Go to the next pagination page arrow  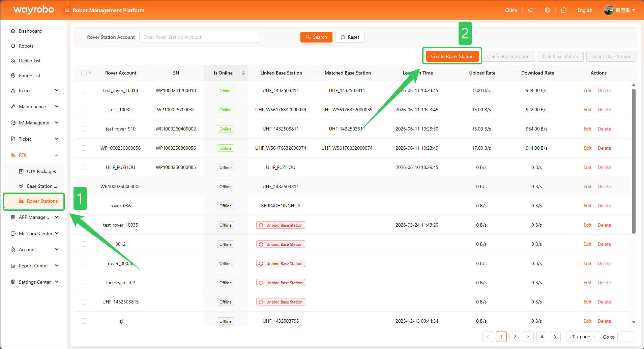[555, 337]
